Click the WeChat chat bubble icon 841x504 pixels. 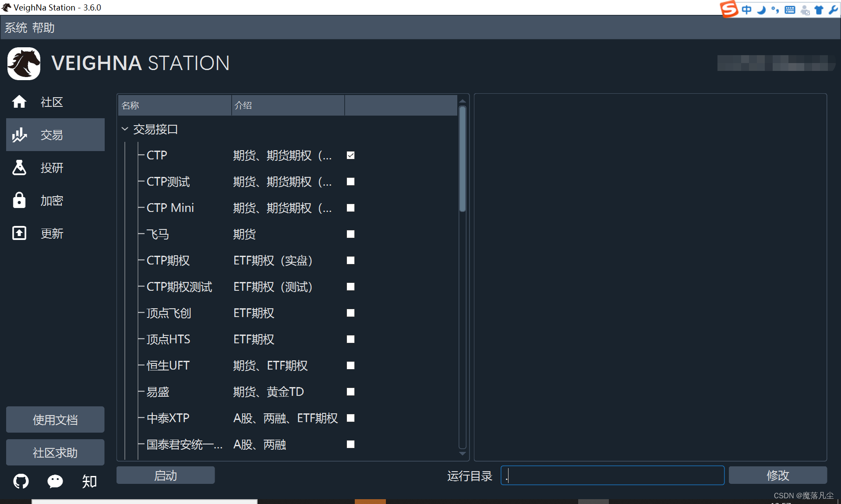55,481
